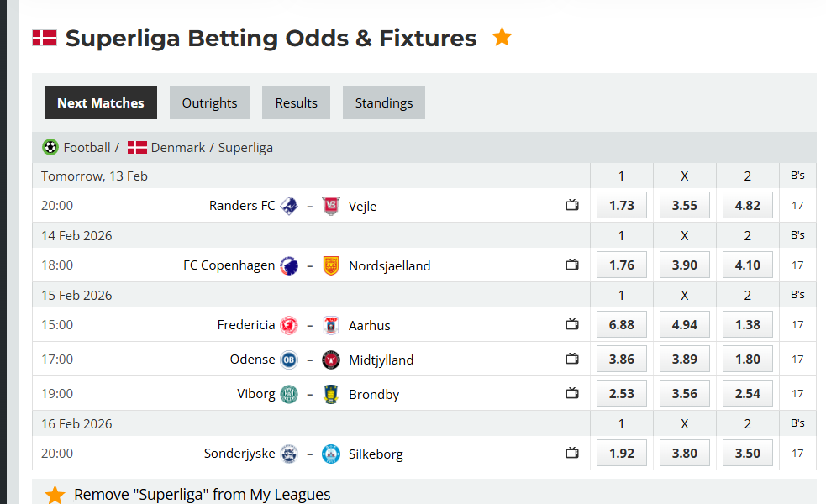Choose away odds 1.38 for Aarhus
The height and width of the screenshot is (504, 826).
747,324
